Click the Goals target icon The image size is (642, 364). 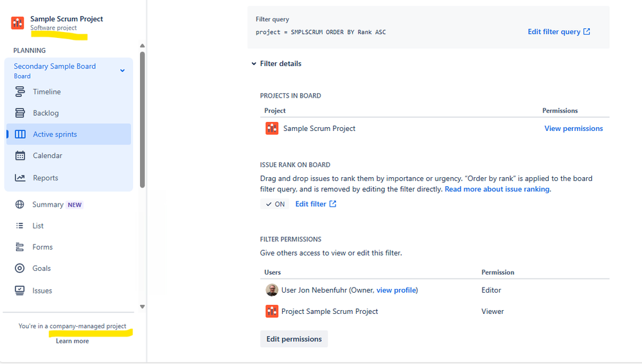(x=19, y=268)
